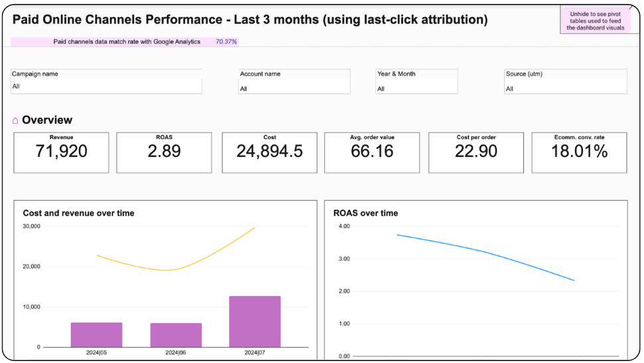
Task: Select the 70.37% match rate cell
Action: click(x=226, y=42)
